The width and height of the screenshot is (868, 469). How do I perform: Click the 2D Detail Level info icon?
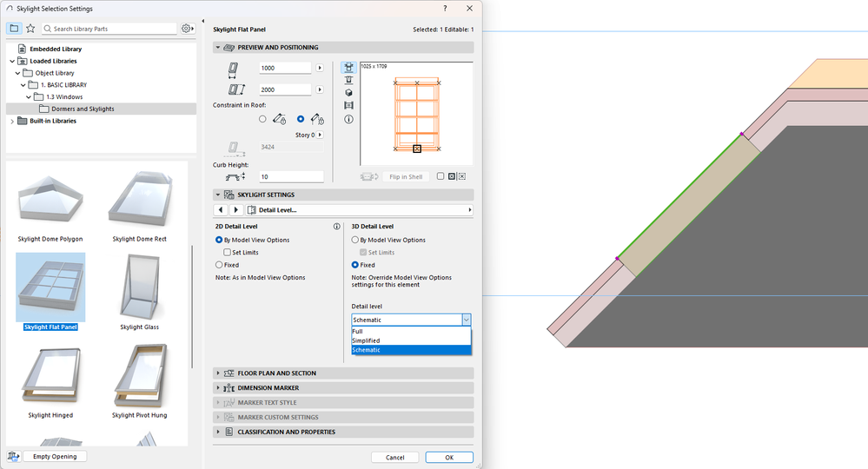tap(336, 227)
